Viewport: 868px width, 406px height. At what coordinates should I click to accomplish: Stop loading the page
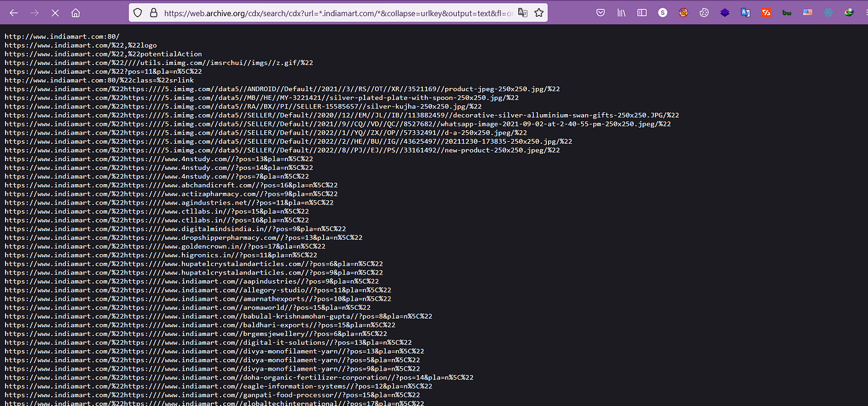tap(55, 12)
